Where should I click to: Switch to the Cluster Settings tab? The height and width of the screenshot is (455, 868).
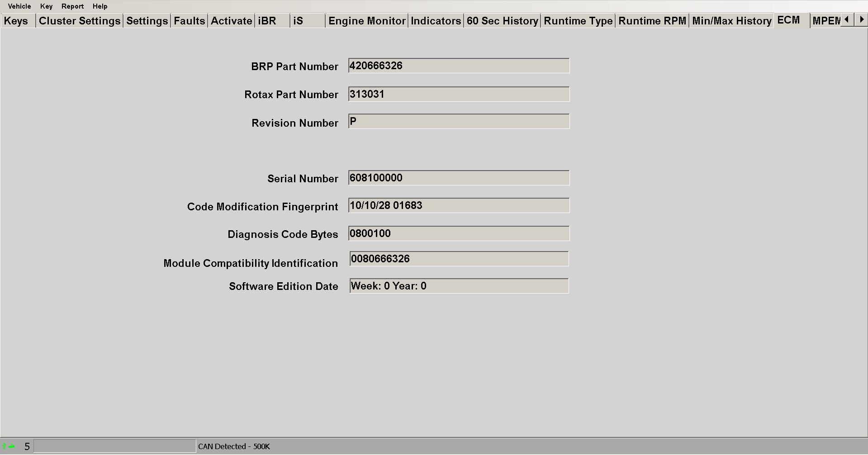pos(80,21)
